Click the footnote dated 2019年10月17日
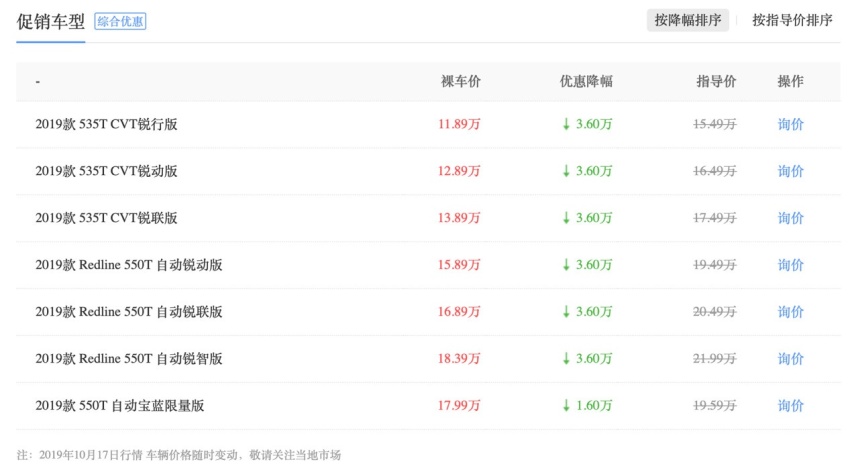 pyautogui.click(x=179, y=455)
